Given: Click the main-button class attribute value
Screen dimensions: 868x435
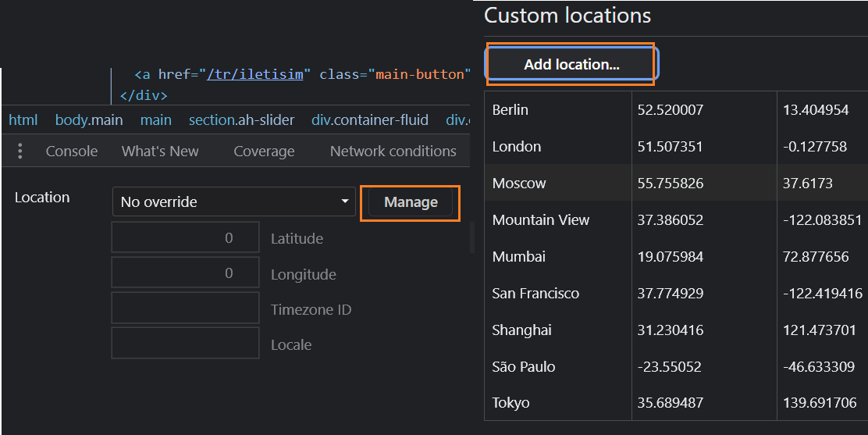Looking at the screenshot, I should click(x=420, y=74).
